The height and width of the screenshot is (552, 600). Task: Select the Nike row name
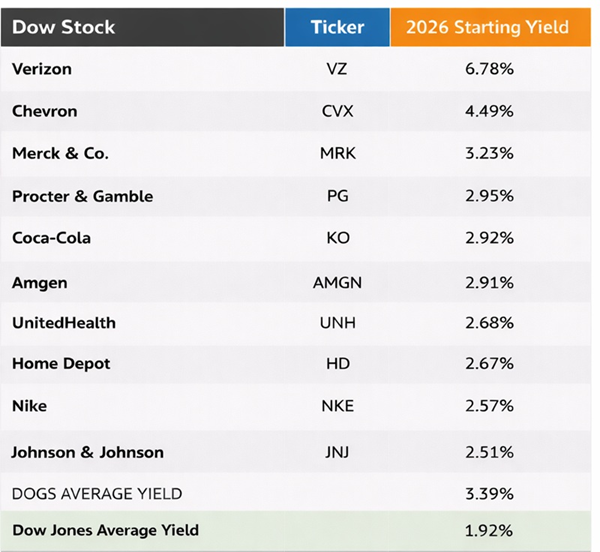[x=29, y=406]
